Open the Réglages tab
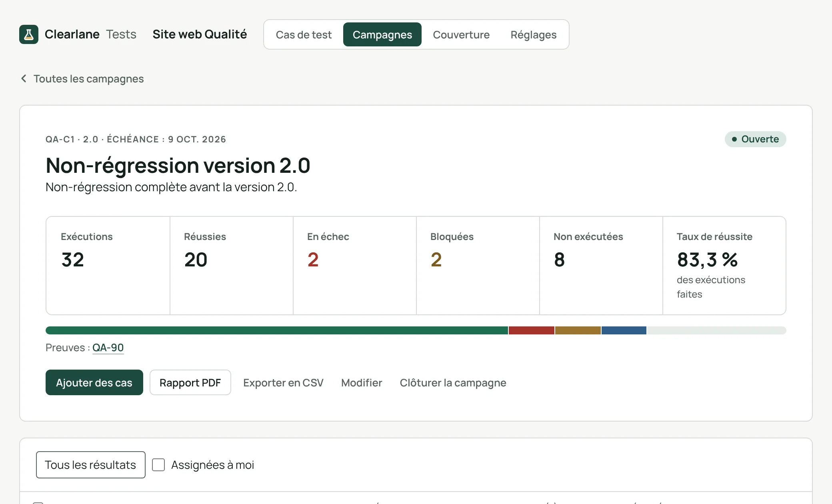This screenshot has width=832, height=504. [534, 34]
